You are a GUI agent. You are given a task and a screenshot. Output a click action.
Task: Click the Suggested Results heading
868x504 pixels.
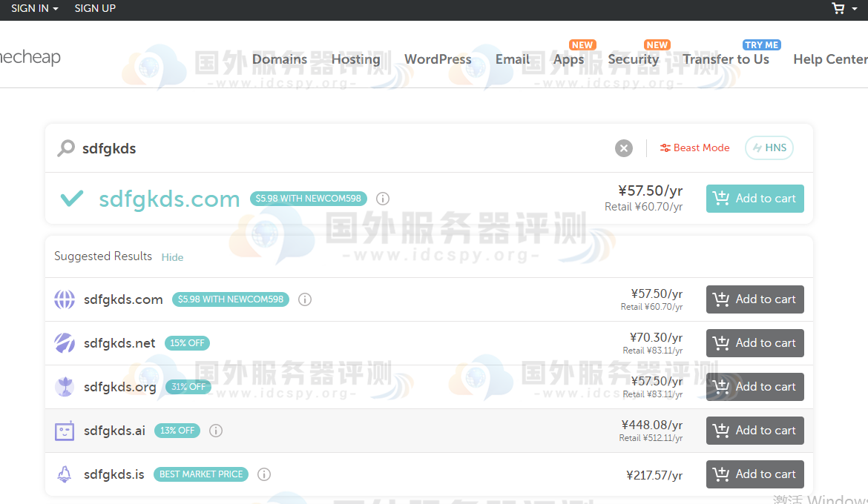pyautogui.click(x=103, y=256)
